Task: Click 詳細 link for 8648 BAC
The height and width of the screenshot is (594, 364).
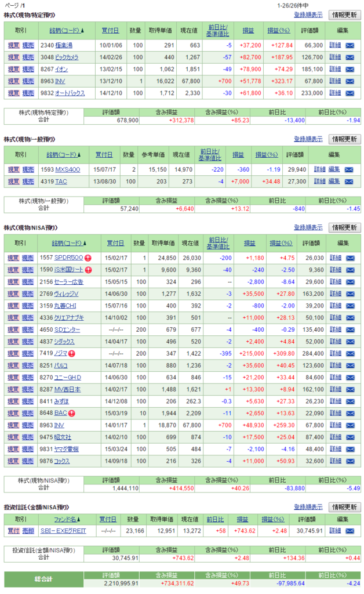Action: (x=336, y=413)
